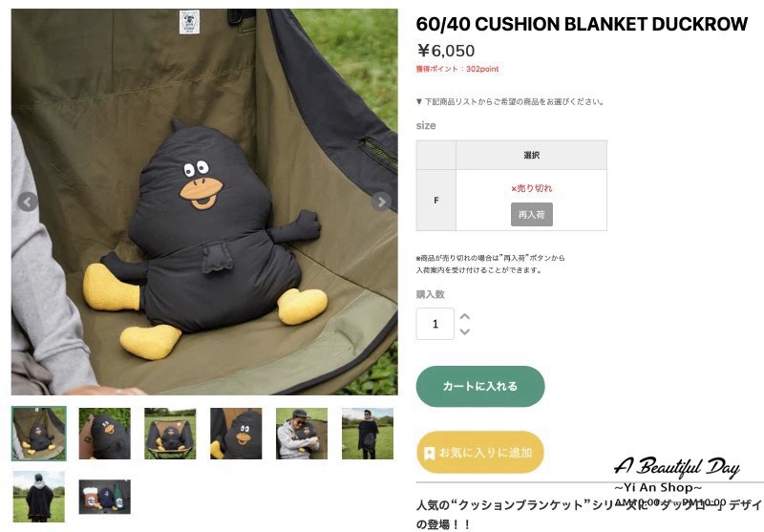764x532 pixels.
Task: Click the bookmark icon on favorites button
Action: (x=429, y=453)
